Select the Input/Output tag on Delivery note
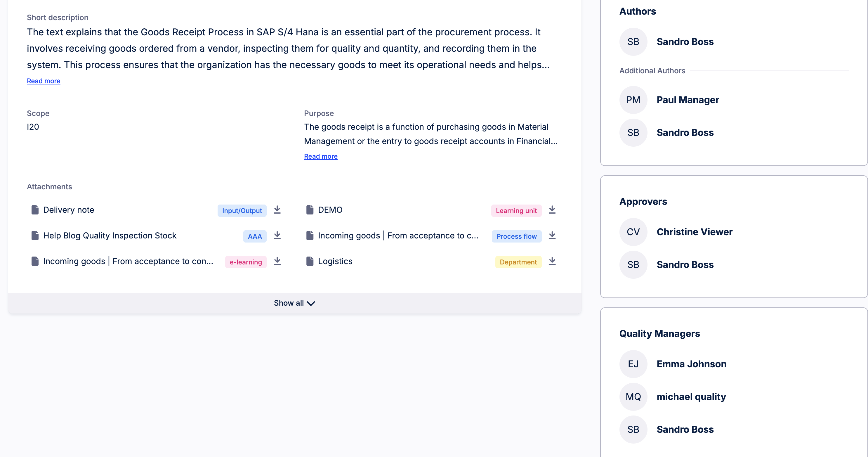 pyautogui.click(x=242, y=211)
